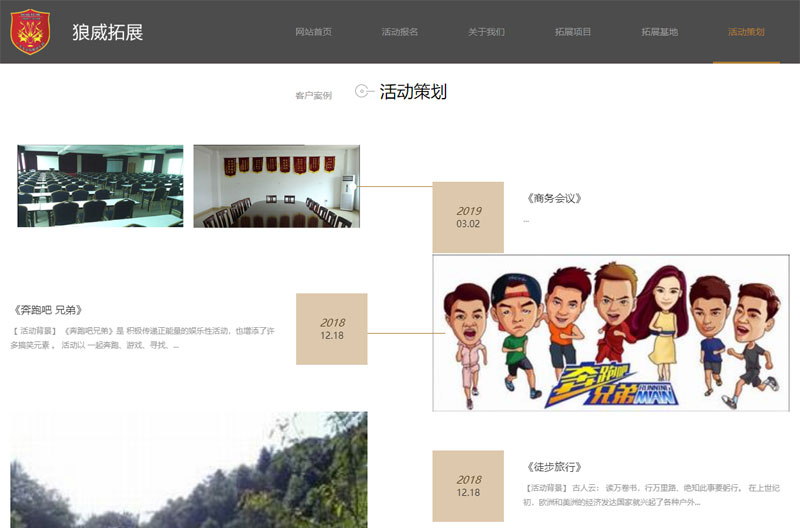The width and height of the screenshot is (800, 528).
Task: Click the 奔跑吧兄弟 description text
Action: (143, 338)
